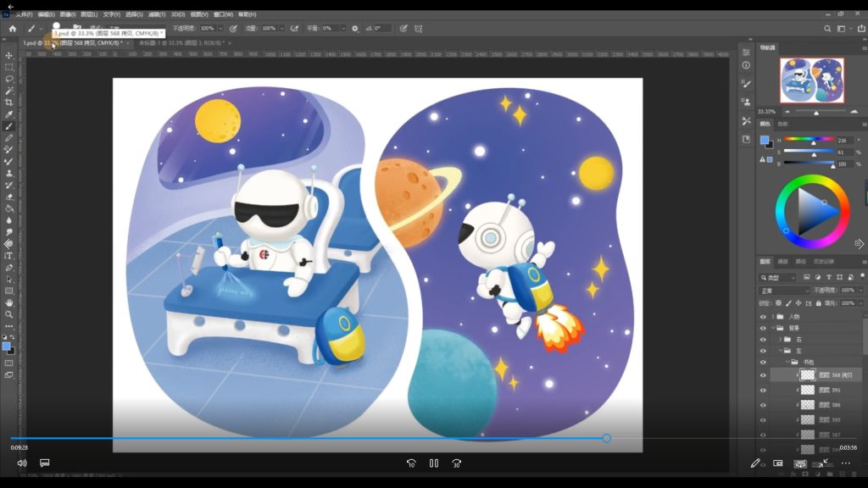Select the Crop tool

(9, 103)
